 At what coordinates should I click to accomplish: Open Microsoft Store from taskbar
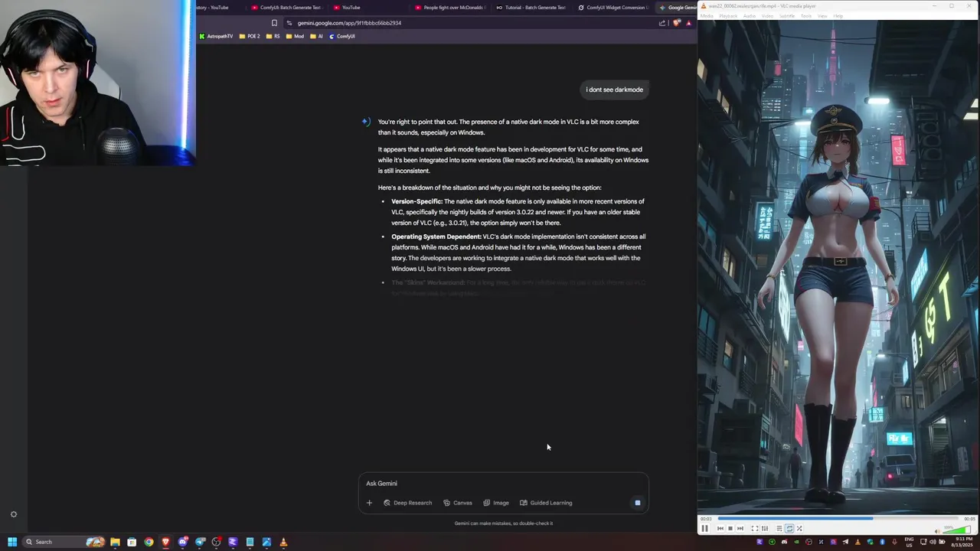[132, 542]
